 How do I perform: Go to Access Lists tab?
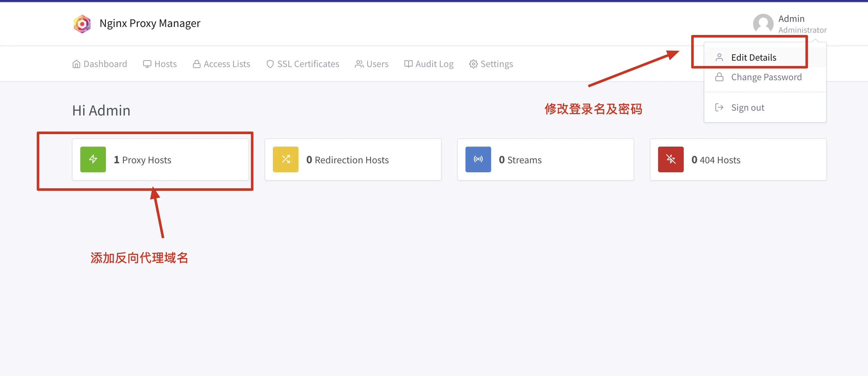pos(221,64)
